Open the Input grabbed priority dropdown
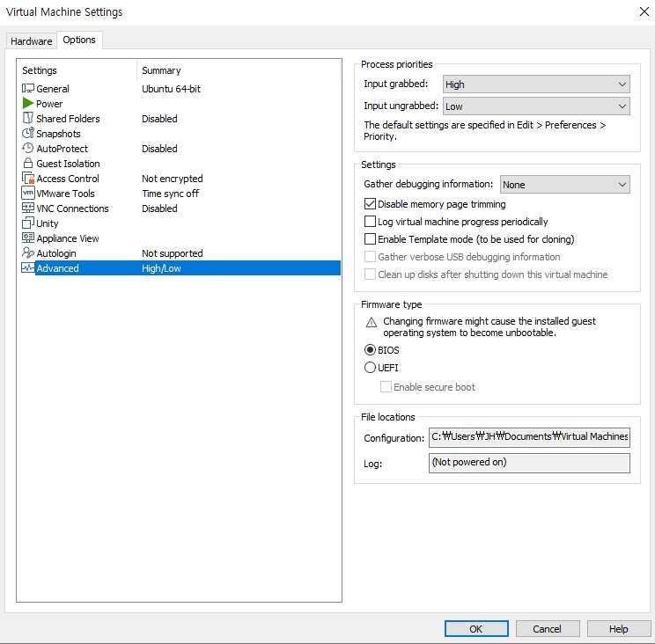Image resolution: width=655 pixels, height=644 pixels. point(536,84)
